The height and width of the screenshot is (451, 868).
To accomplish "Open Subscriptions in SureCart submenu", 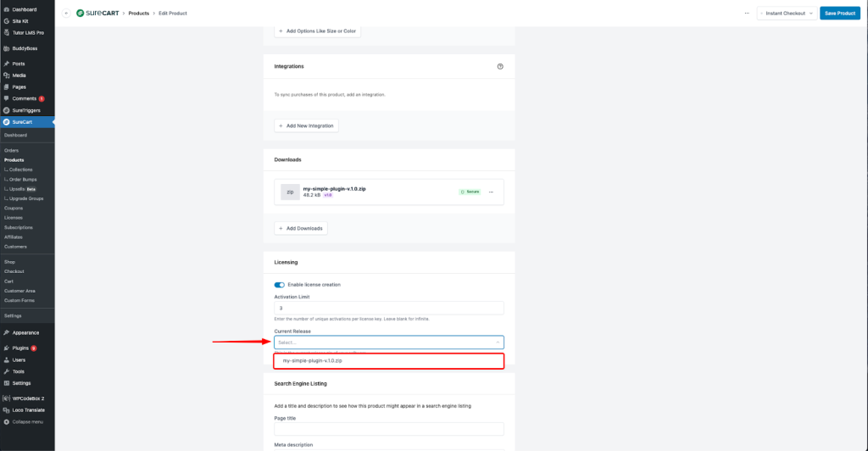I will [18, 227].
